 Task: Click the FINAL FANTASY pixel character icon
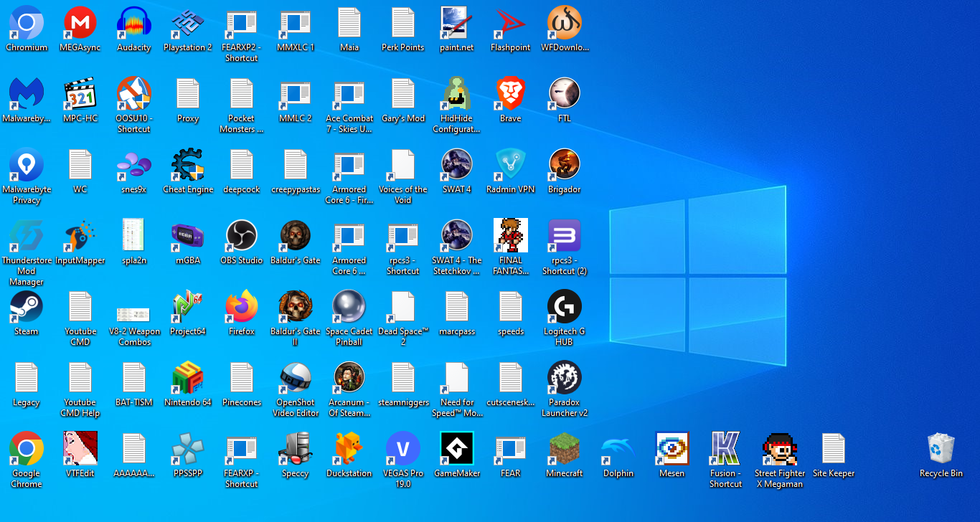(x=511, y=236)
